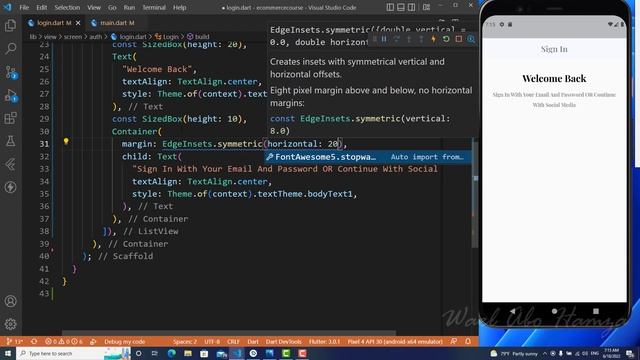Image resolution: width=640 pixels, height=360 pixels.
Task: Click the lightning-circle icon in activity bar
Action: (x=10, y=187)
